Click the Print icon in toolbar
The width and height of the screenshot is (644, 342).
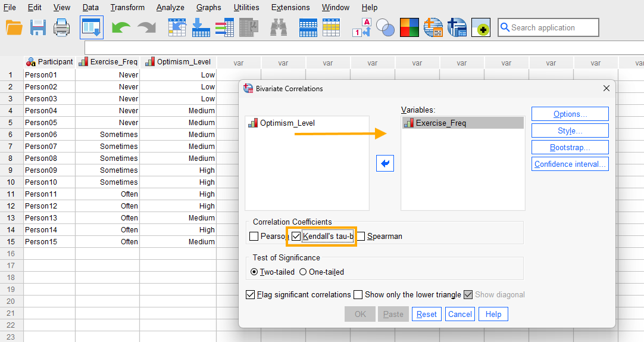click(x=62, y=27)
